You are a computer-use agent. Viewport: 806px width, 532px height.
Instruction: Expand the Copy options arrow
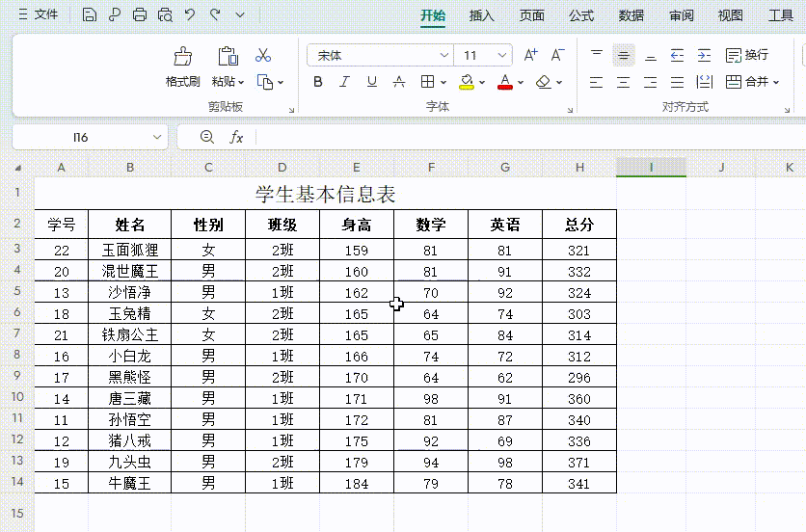(281, 82)
